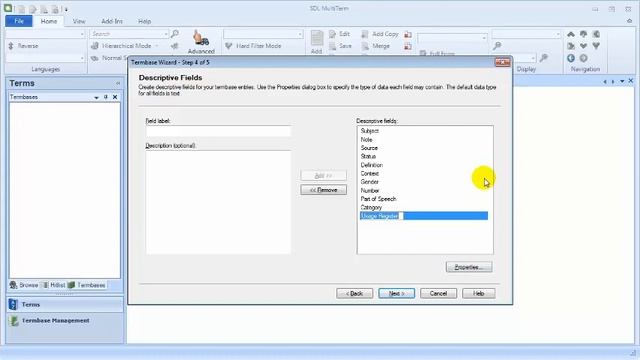
Task: Go Back in the Termbase Wizard
Action: [354, 293]
